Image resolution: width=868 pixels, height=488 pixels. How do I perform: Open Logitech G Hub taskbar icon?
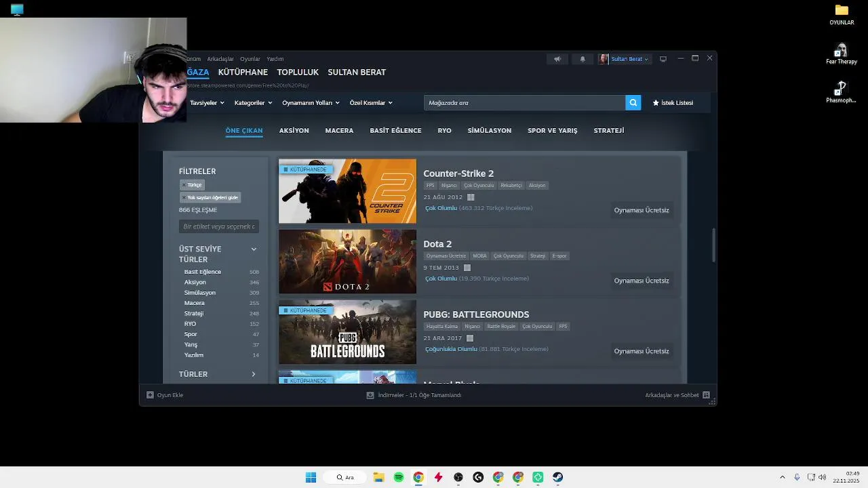[478, 477]
